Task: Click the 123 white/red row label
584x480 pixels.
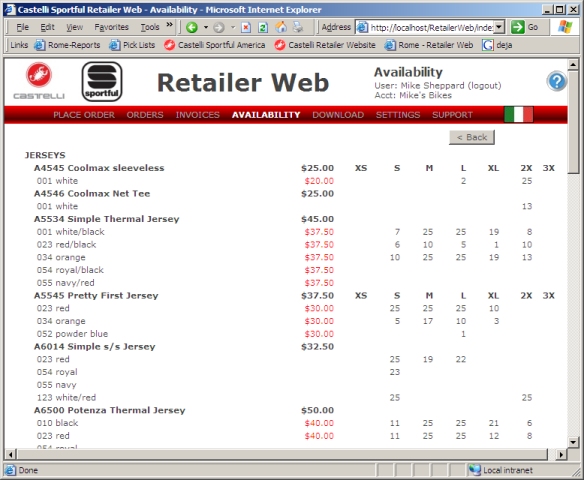Action: 66,398
